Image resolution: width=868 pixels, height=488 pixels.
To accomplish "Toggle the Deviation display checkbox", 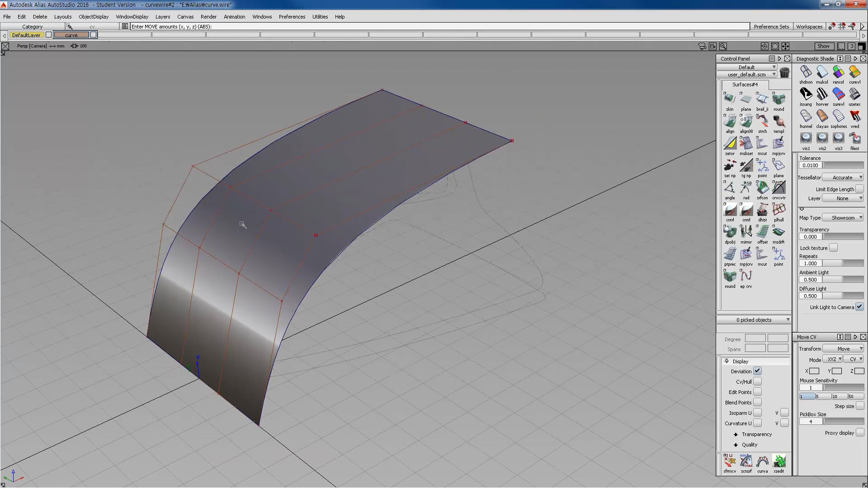I will pos(757,371).
